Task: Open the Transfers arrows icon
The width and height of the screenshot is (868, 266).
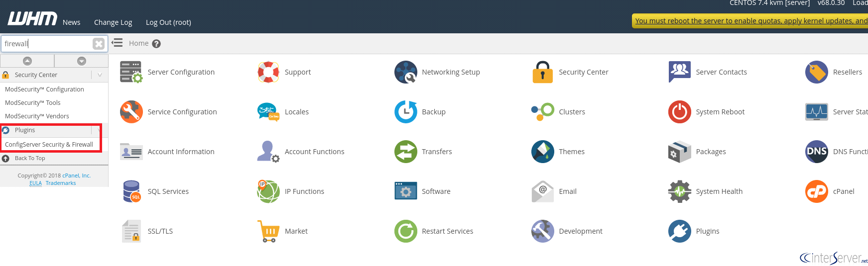Action: (x=406, y=152)
